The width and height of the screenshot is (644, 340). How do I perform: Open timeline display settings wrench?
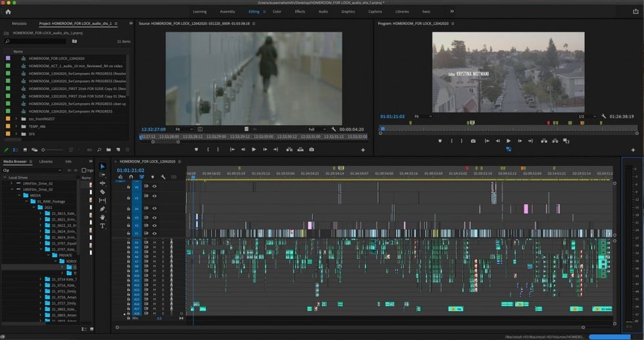click(x=163, y=177)
